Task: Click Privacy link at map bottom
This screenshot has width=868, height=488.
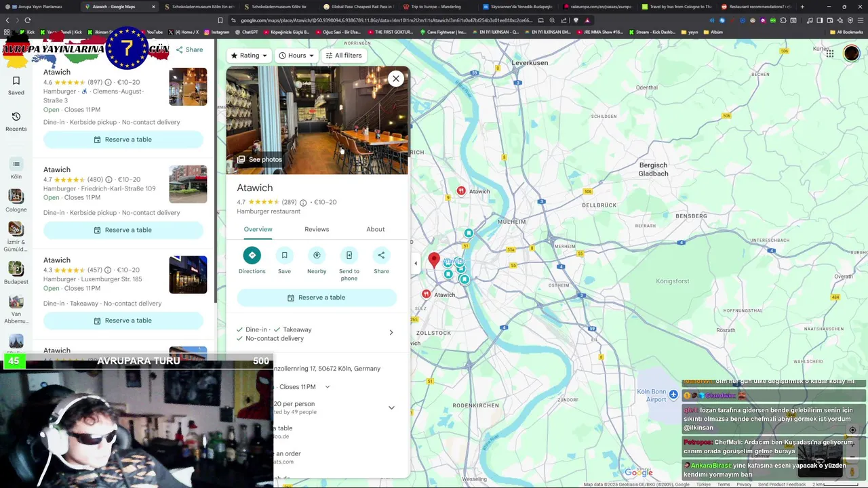Action: pyautogui.click(x=744, y=485)
